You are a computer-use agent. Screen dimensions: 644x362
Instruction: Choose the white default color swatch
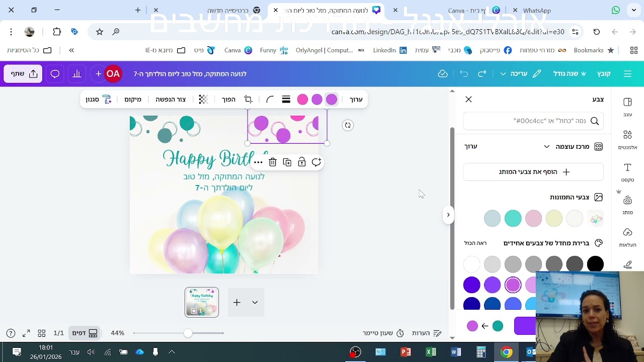(x=472, y=264)
